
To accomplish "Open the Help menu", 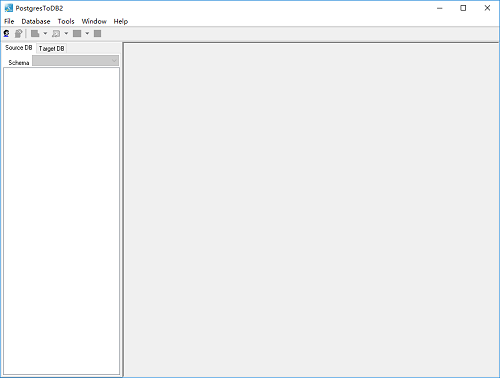I will pos(121,21).
